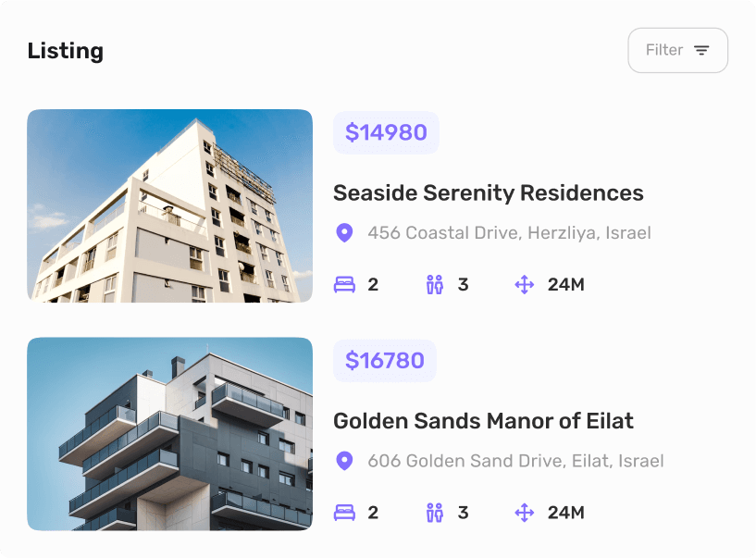Click the 606 Golden Sand Drive address
This screenshot has width=756, height=558.
click(515, 461)
